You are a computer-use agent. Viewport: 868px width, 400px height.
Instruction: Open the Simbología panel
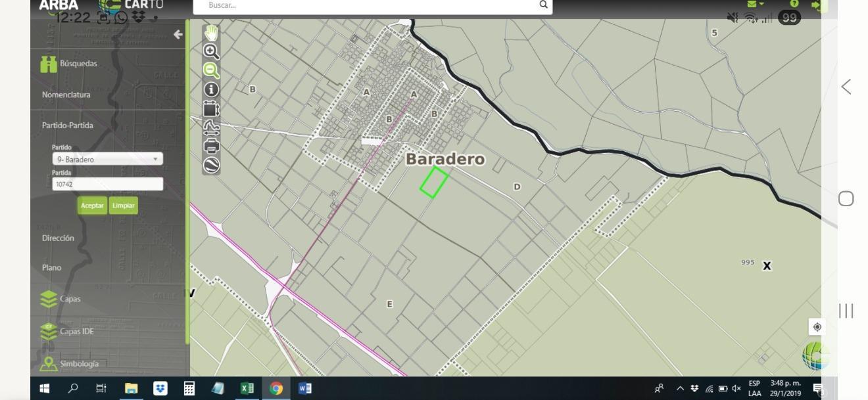(x=69, y=364)
